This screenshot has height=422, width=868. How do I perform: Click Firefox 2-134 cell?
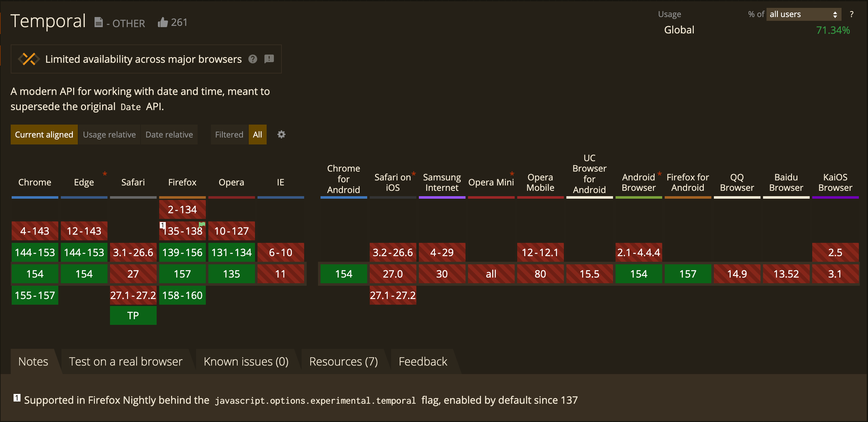click(182, 209)
